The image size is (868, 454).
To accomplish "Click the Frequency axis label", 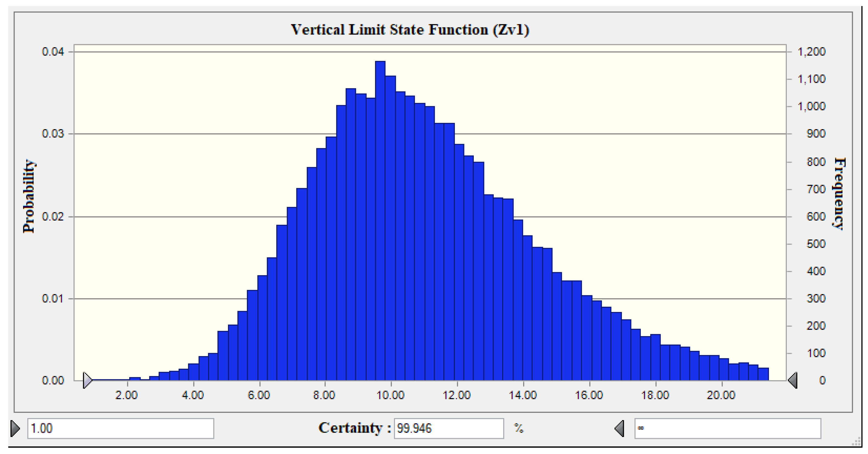I will [x=839, y=194].
